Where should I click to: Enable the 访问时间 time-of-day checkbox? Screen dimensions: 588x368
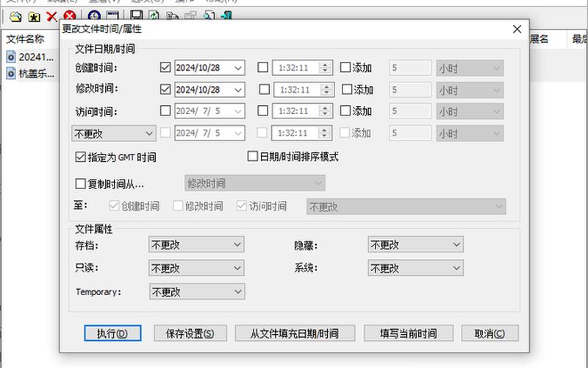coord(263,111)
